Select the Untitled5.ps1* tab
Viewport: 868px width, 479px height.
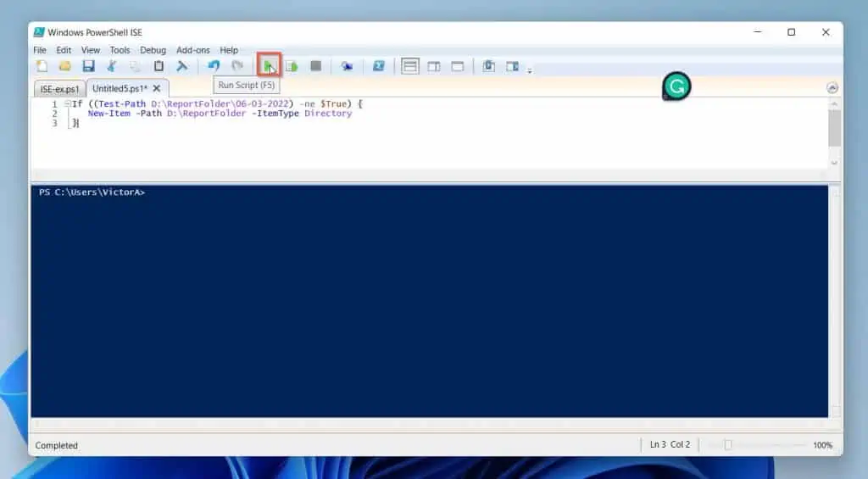120,88
